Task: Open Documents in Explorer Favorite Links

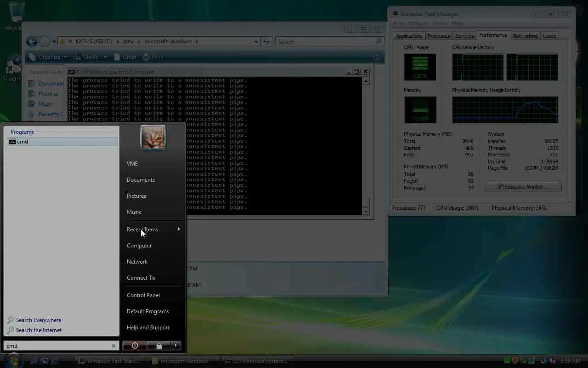Action: point(46,84)
